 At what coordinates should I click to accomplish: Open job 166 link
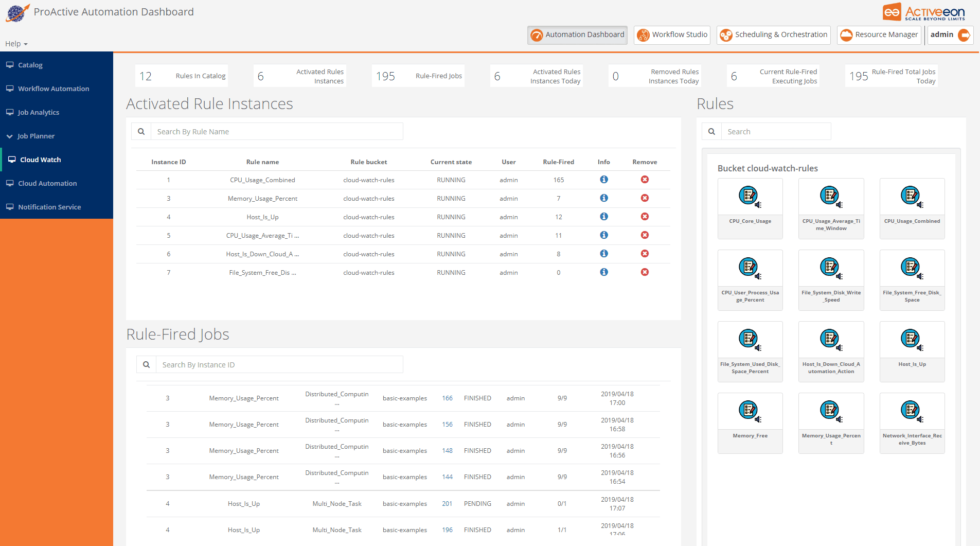448,398
